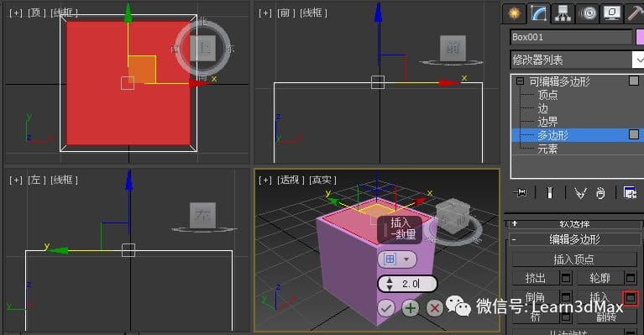The height and width of the screenshot is (335, 644).
Task: Toggle Show End Result icon
Action: pyautogui.click(x=550, y=192)
